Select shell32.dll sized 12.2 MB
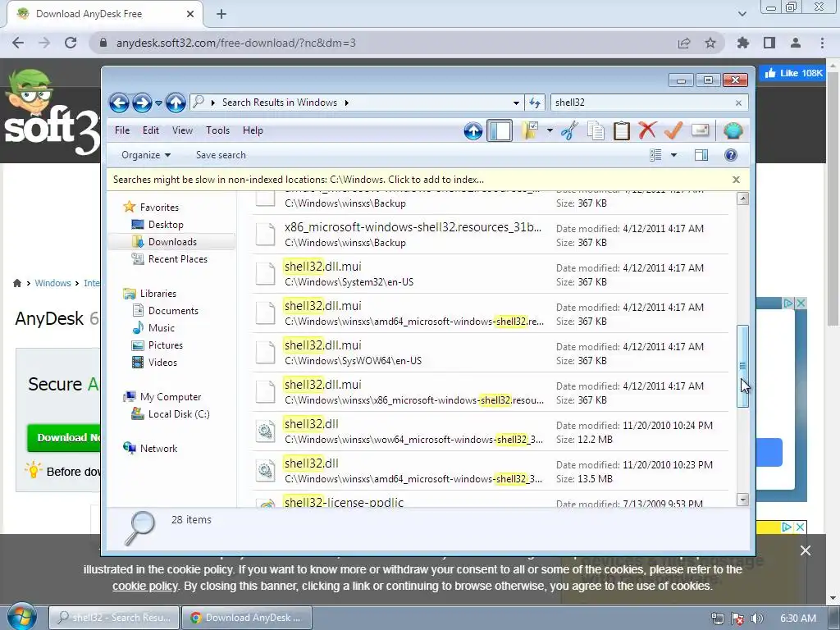The width and height of the screenshot is (840, 630). (x=491, y=431)
